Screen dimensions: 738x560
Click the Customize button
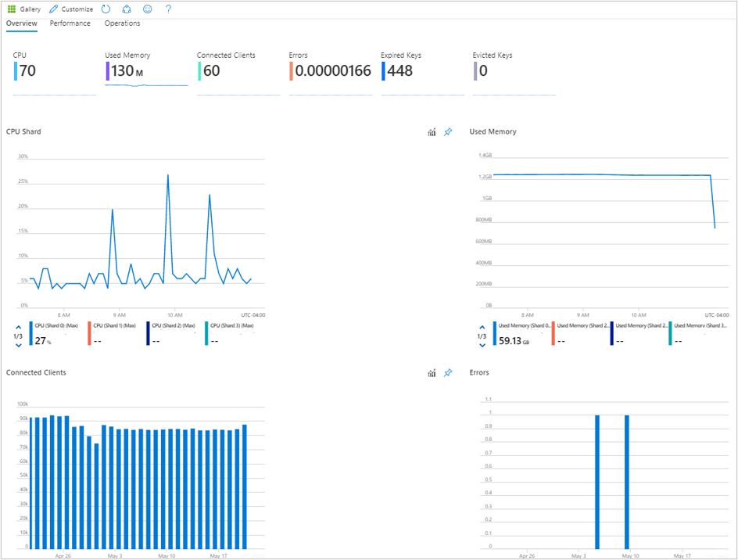point(70,9)
